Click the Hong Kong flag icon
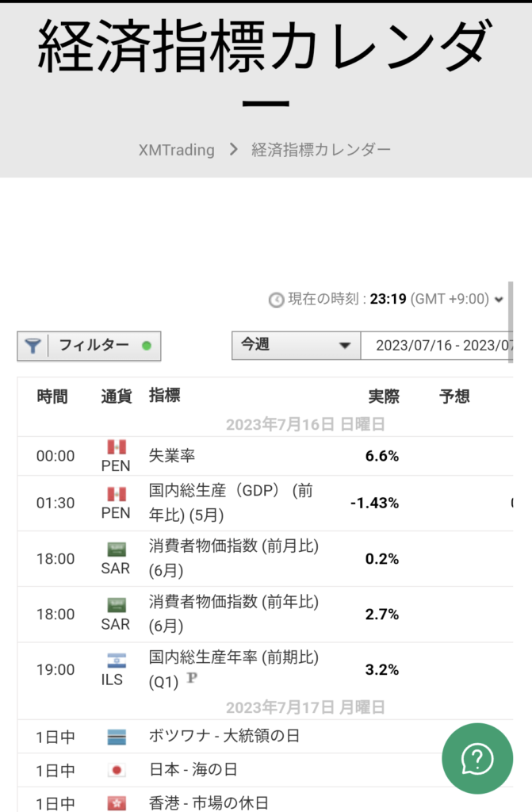 pyautogui.click(x=117, y=803)
